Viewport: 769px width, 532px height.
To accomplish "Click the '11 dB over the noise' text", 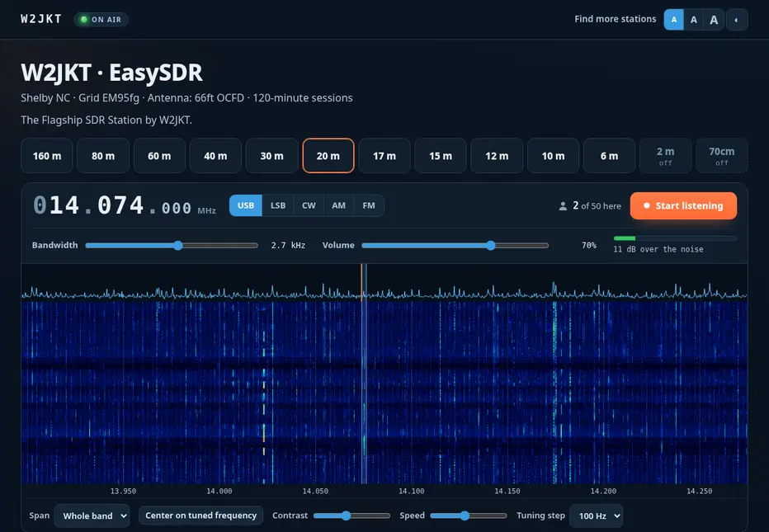I will 658,249.
